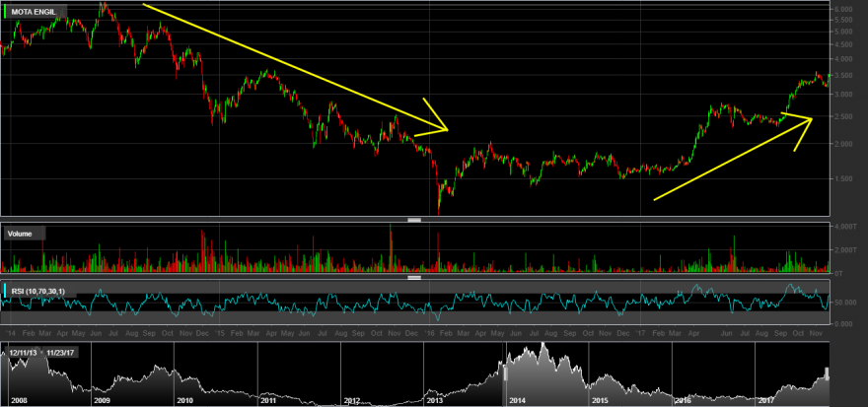This screenshot has height=407, width=868.
Task: Click the cyan marker beside the RSI label
Action: [x=5, y=290]
